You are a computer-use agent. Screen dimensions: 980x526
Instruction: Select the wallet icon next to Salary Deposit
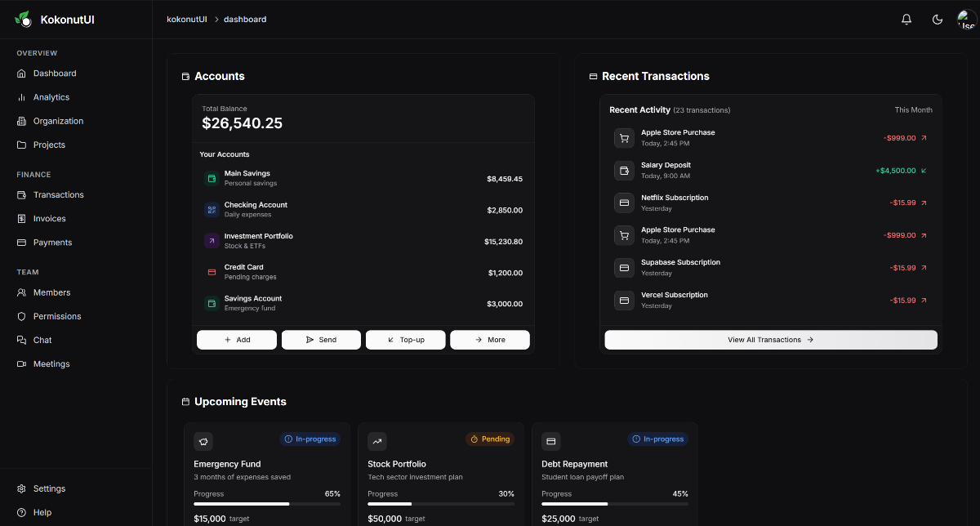tap(624, 170)
